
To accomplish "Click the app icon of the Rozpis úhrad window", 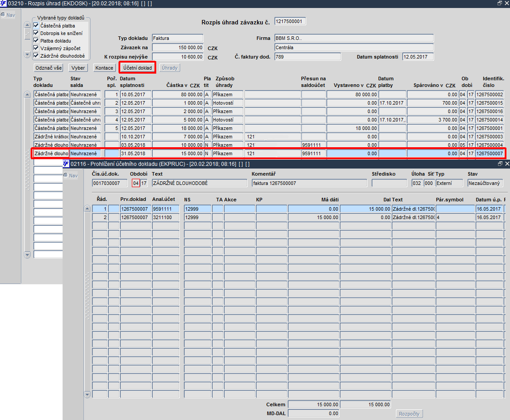I will (3, 3).
